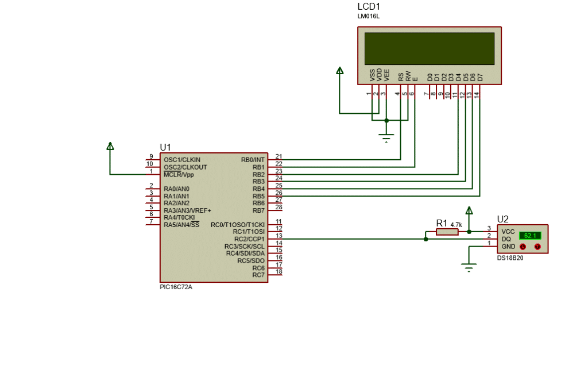
Task: Click the RC7 pin label
Action: point(258,275)
